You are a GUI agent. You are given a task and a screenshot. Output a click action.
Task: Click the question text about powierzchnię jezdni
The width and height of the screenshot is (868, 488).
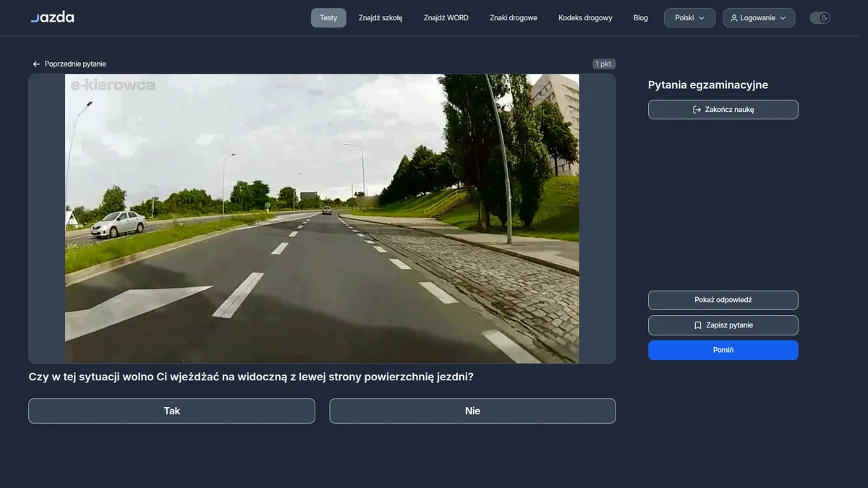[251, 377]
